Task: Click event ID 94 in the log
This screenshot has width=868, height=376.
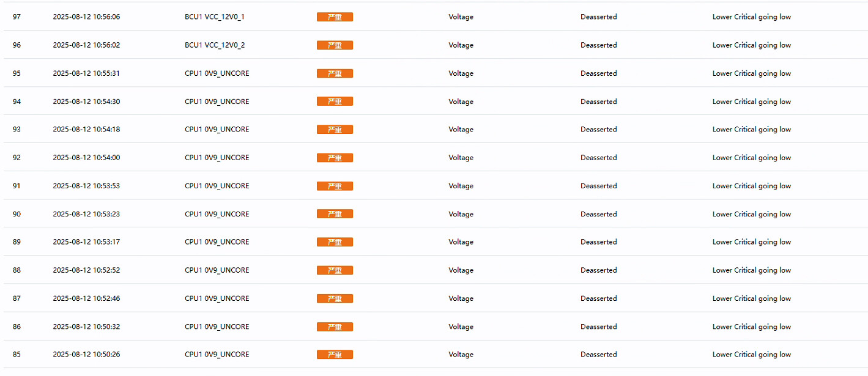Action: click(17, 101)
